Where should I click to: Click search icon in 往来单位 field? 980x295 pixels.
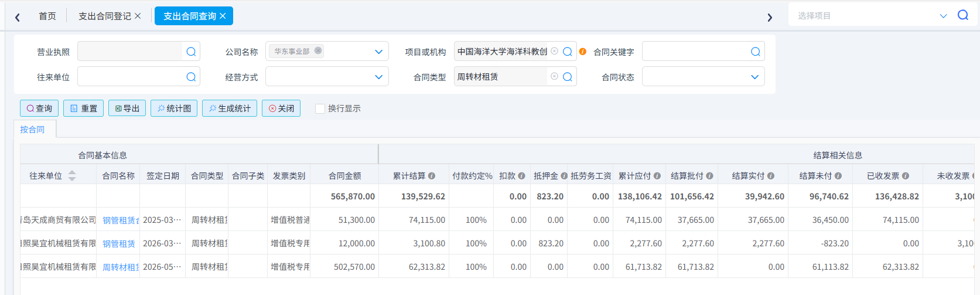coord(191,77)
